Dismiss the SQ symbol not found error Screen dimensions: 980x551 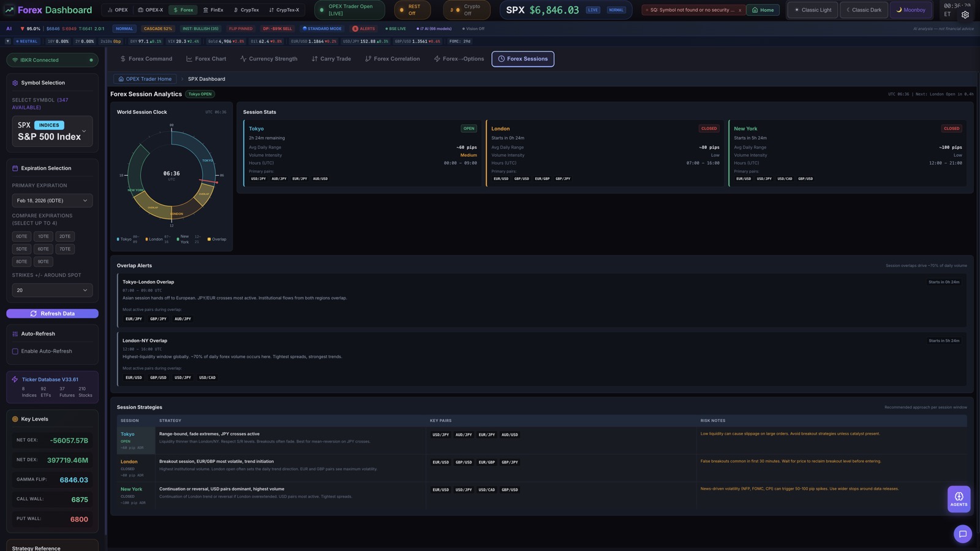point(739,10)
